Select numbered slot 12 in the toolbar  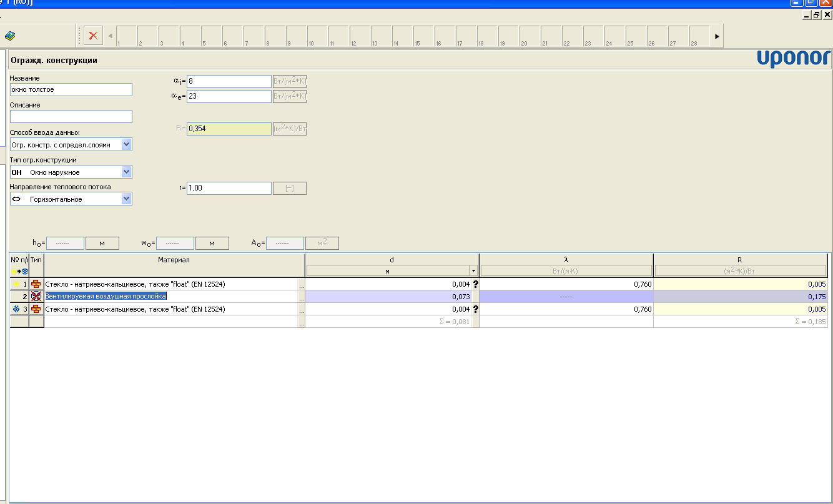[x=360, y=36]
